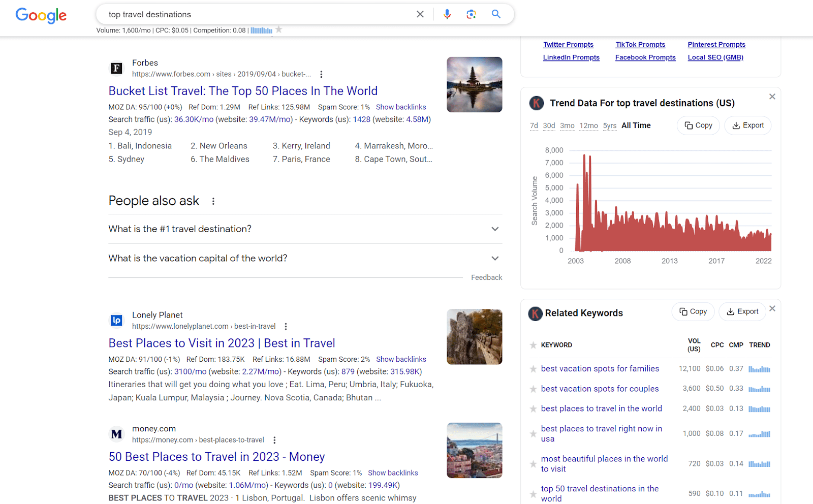
Task: Click the voice search microphone icon
Action: [447, 14]
